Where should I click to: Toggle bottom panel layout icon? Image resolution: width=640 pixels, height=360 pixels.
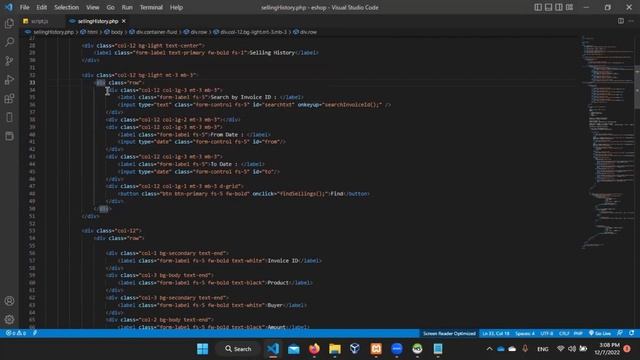(x=548, y=7)
